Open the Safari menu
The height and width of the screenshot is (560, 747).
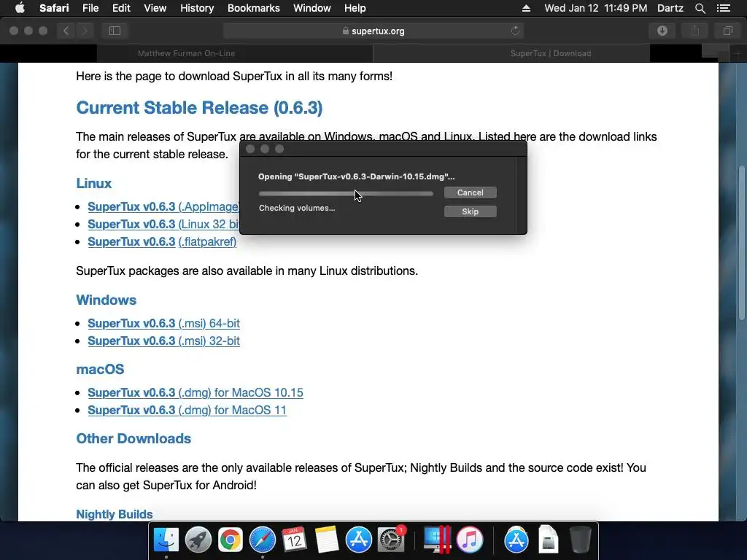(54, 8)
